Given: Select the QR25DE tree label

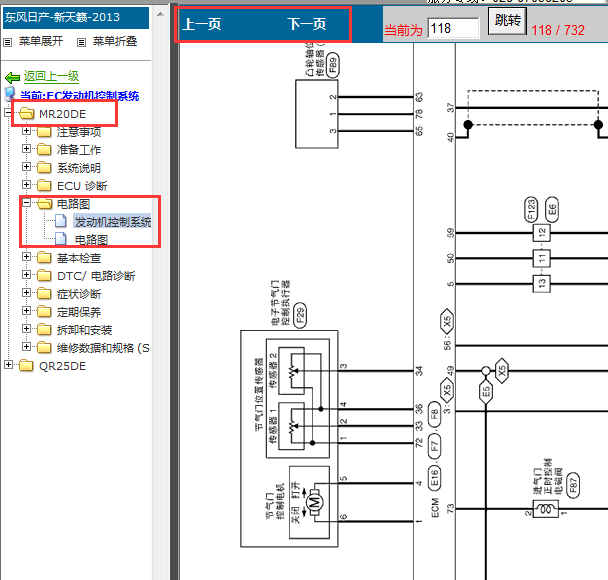Looking at the screenshot, I should click(x=62, y=366).
